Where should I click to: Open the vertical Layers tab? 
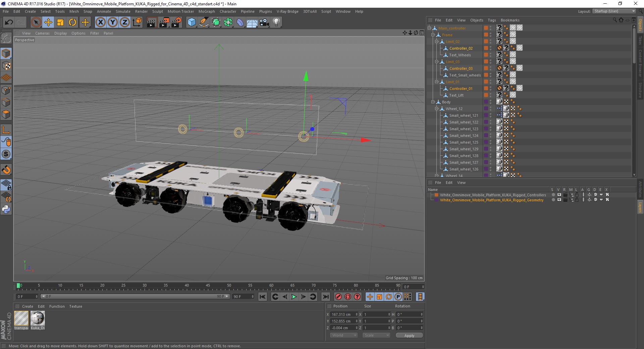640,207
